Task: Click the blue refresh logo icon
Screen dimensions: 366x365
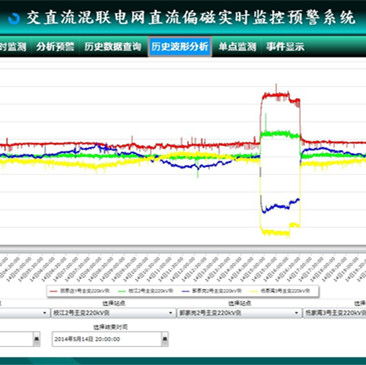Action: [14, 18]
